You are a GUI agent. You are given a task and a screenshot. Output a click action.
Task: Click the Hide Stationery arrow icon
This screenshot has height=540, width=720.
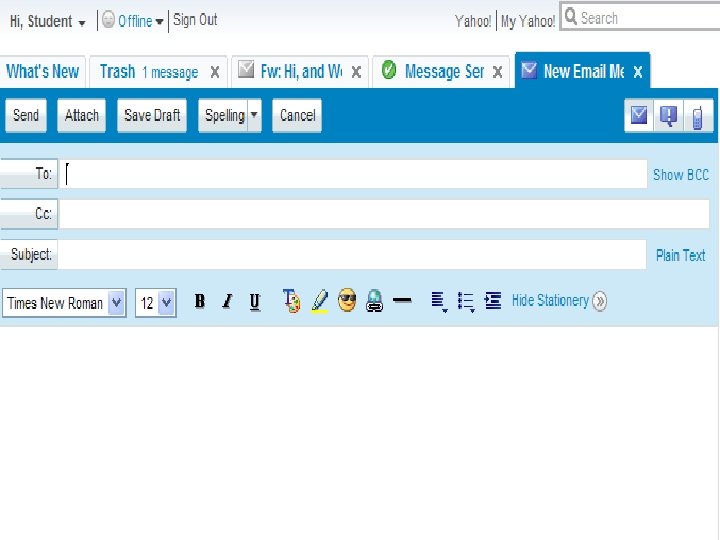[x=599, y=301]
